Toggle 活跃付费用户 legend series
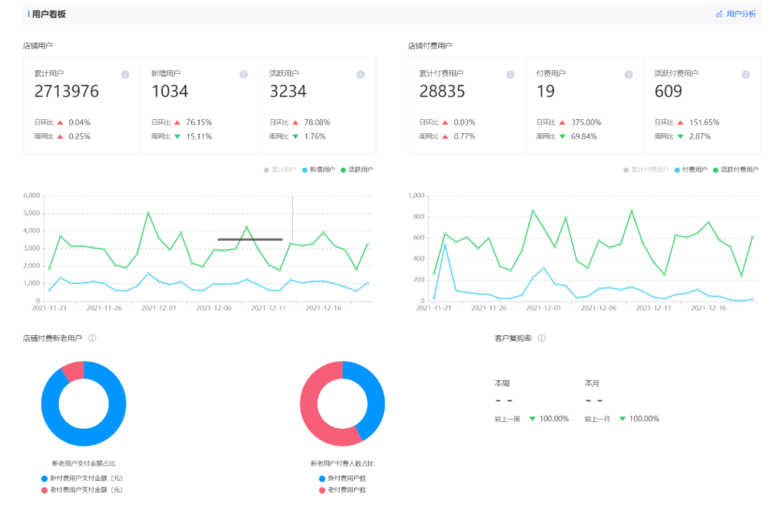The image size is (769, 532). tap(735, 170)
